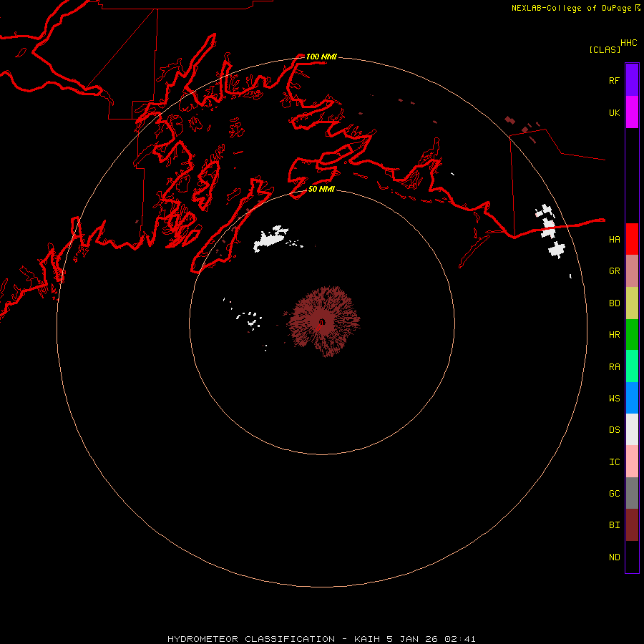Click the Hydrometeor Classification title caption
Screen dimensions: 644x644
[x=321, y=639]
